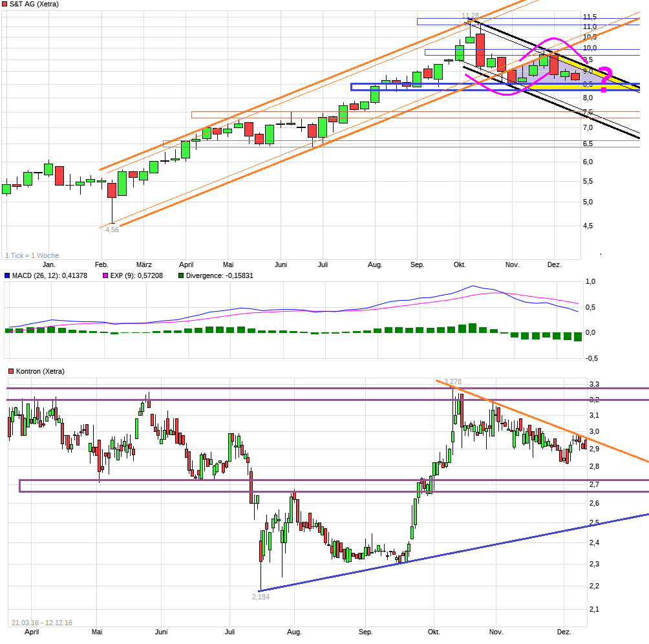Click 'Okt.' on the Kontron time axis

point(434,632)
